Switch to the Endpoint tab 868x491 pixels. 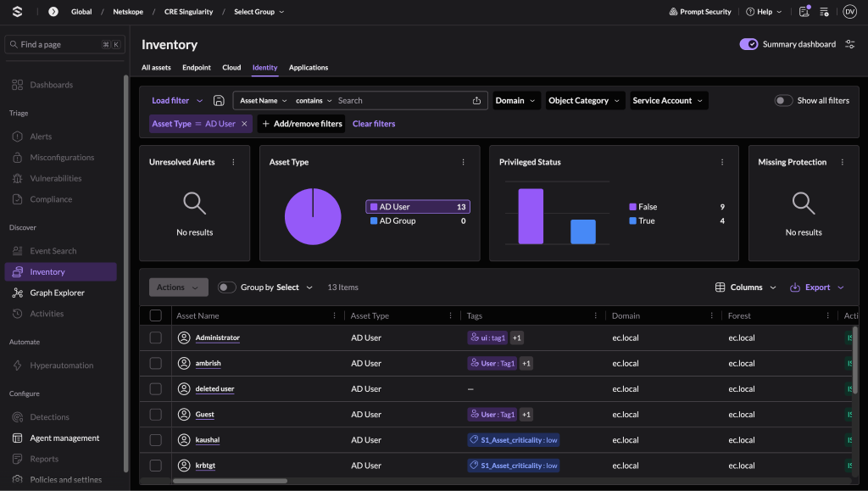pos(197,68)
